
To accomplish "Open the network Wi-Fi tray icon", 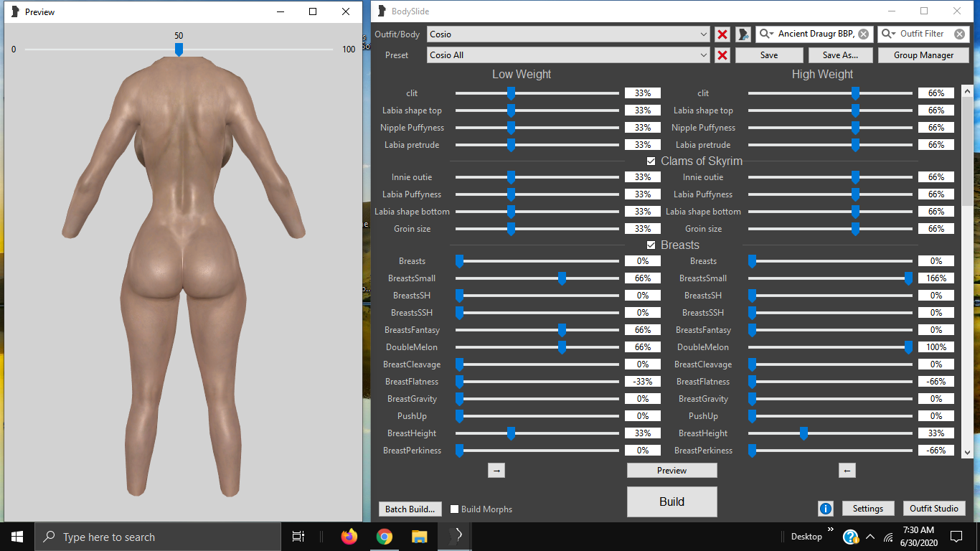I will 888,537.
